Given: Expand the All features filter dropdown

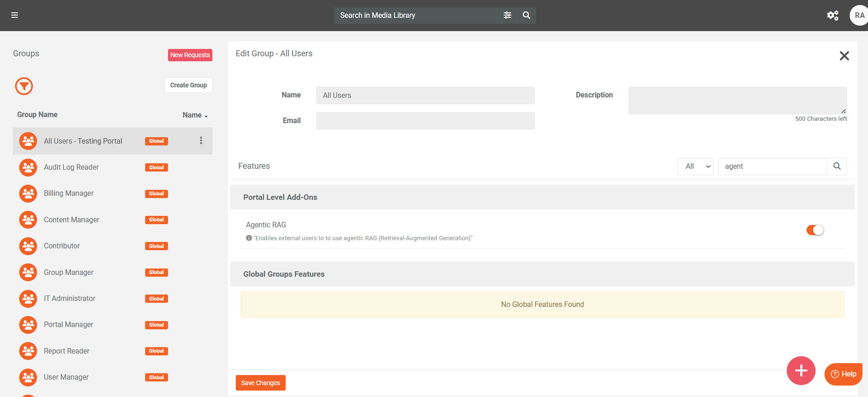Looking at the screenshot, I should click(x=695, y=166).
